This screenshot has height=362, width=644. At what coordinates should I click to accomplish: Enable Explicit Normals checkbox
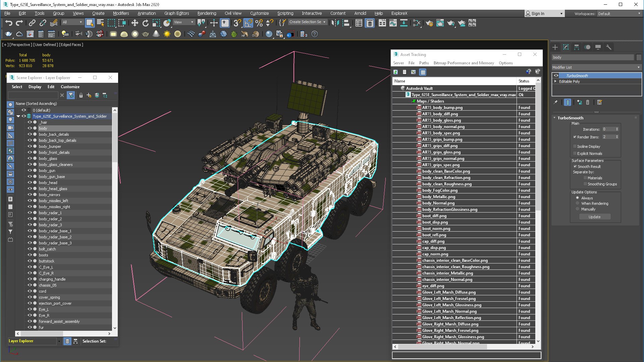(575, 154)
